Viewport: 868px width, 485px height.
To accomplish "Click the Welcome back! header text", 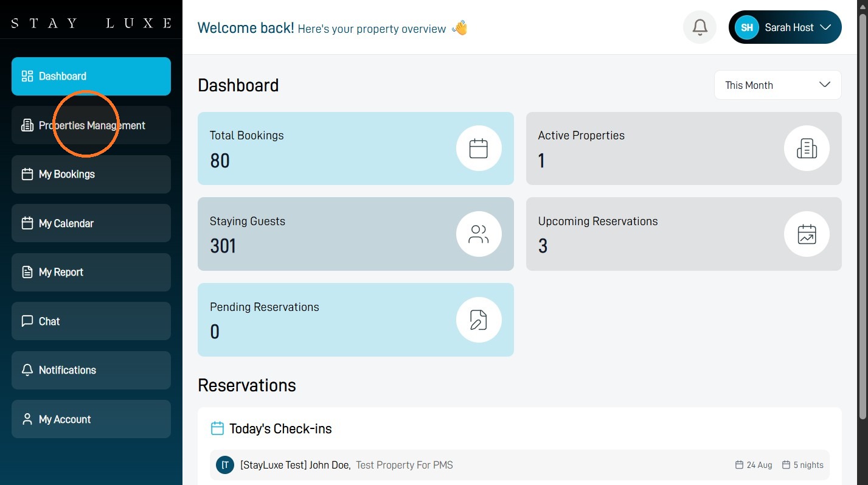I will pyautogui.click(x=246, y=27).
